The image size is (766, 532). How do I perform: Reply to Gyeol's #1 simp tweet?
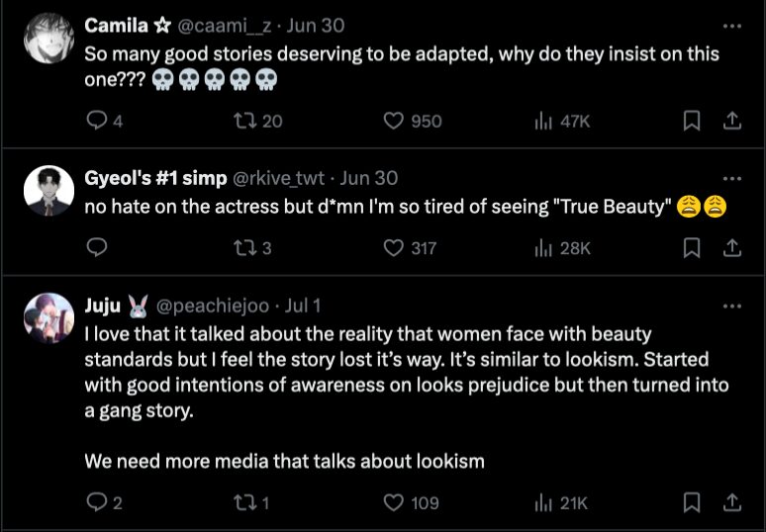click(x=97, y=247)
